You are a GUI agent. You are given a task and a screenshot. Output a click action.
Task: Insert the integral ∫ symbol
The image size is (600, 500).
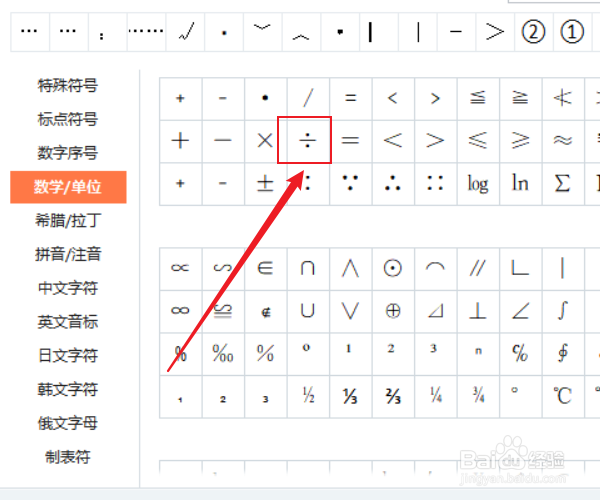(x=562, y=311)
